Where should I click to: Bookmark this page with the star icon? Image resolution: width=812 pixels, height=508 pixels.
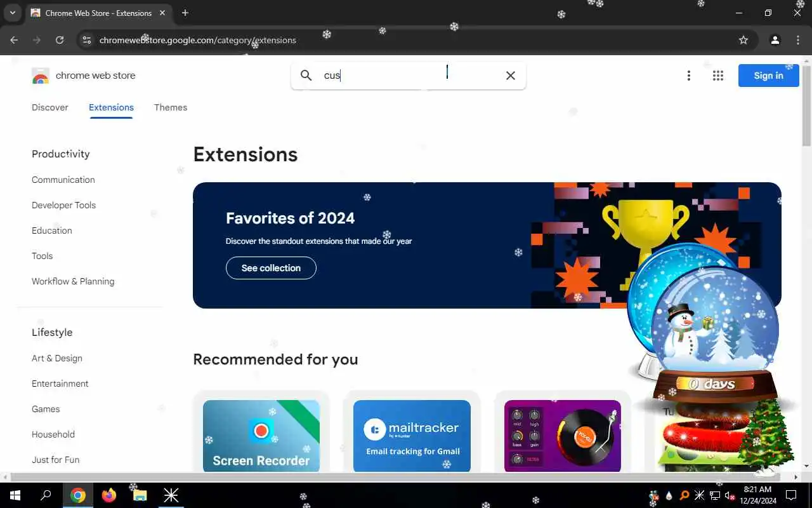[x=743, y=40]
